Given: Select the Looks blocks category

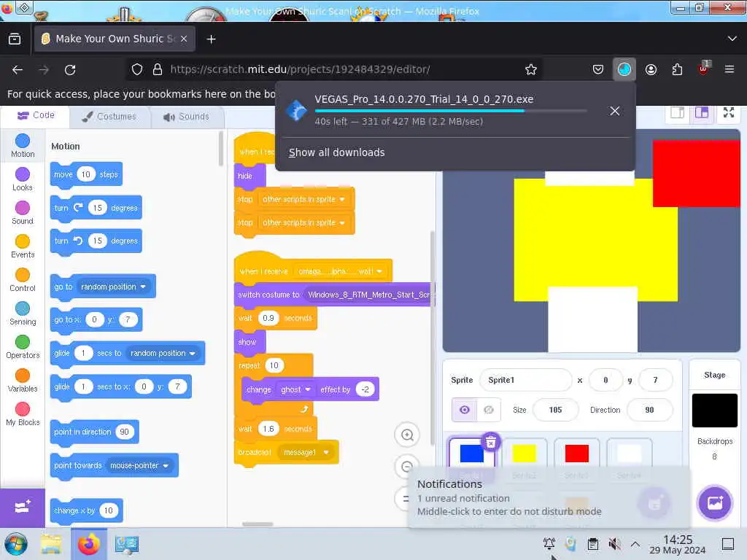Looking at the screenshot, I should point(23,179).
